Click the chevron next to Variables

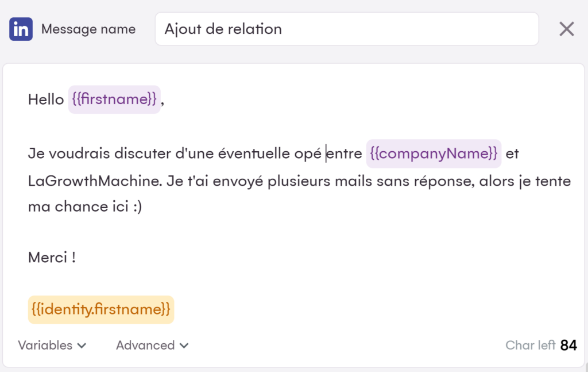point(82,346)
